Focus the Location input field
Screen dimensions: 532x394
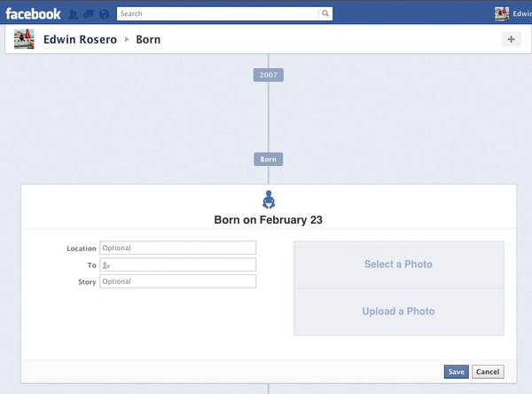point(178,248)
